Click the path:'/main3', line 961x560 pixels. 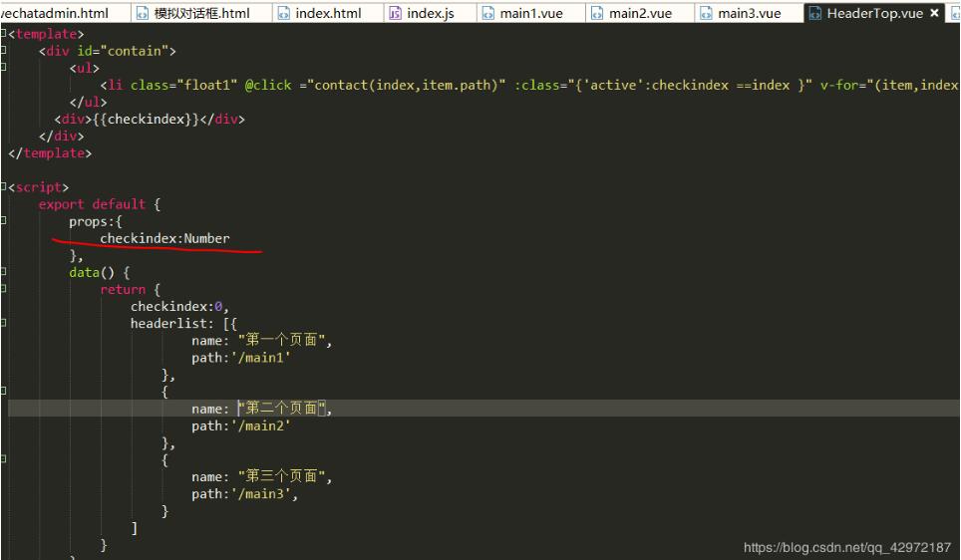pyautogui.click(x=245, y=493)
